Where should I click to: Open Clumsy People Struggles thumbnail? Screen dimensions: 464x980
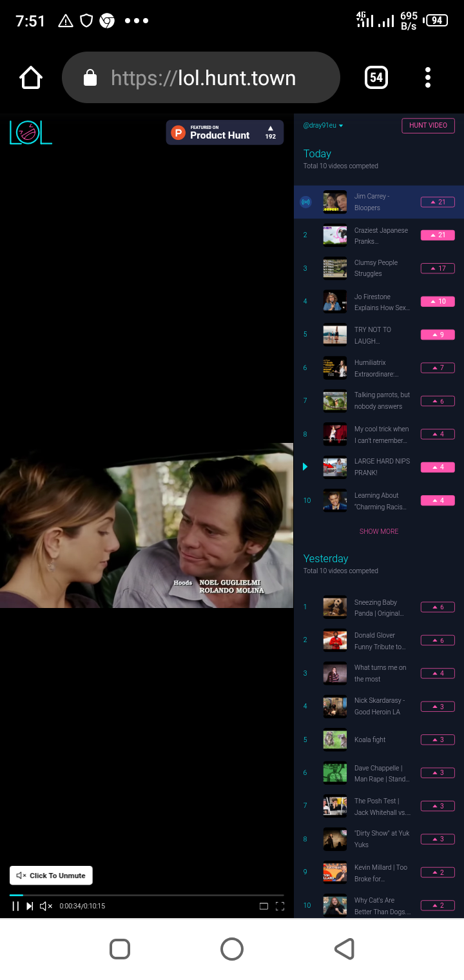(335, 268)
